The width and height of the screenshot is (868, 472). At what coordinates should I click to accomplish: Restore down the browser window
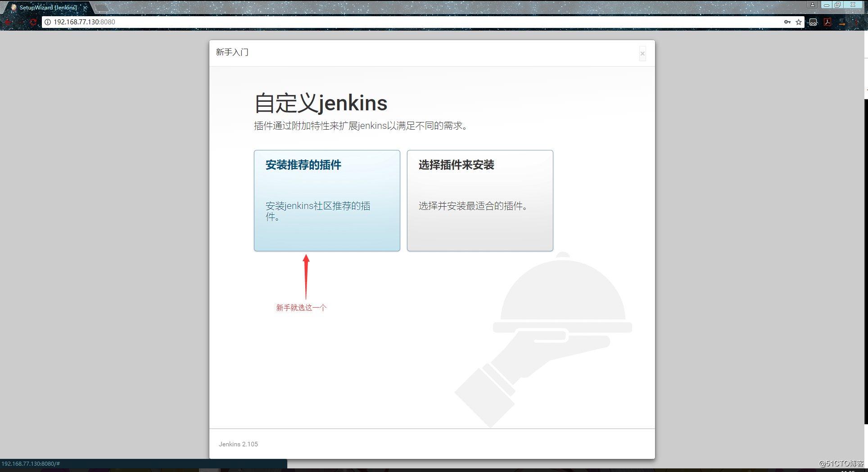[x=837, y=5]
